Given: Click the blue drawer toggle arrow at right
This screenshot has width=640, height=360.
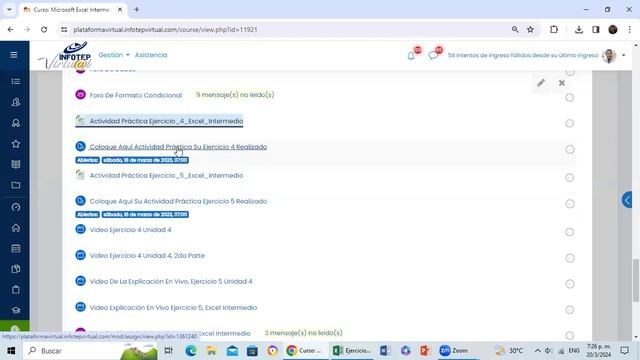Looking at the screenshot, I should tap(627, 200).
